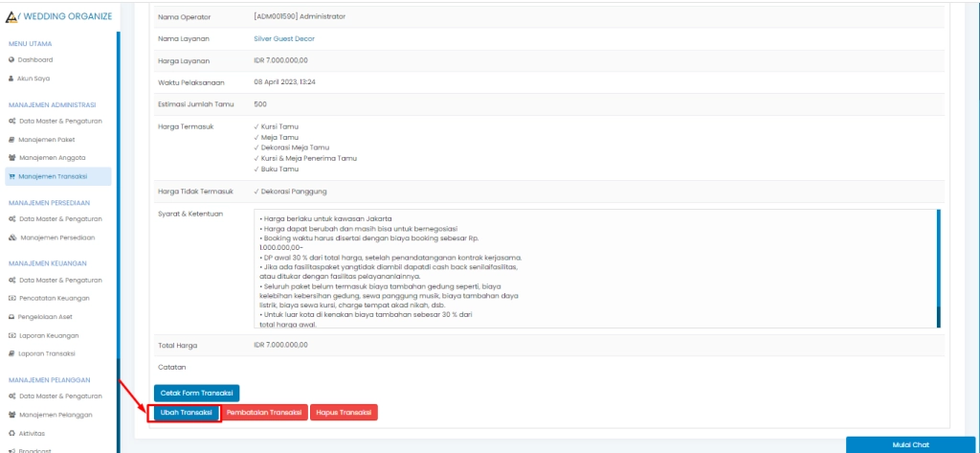Click the Syarat & Ketentuan scrollbar

(x=938, y=268)
